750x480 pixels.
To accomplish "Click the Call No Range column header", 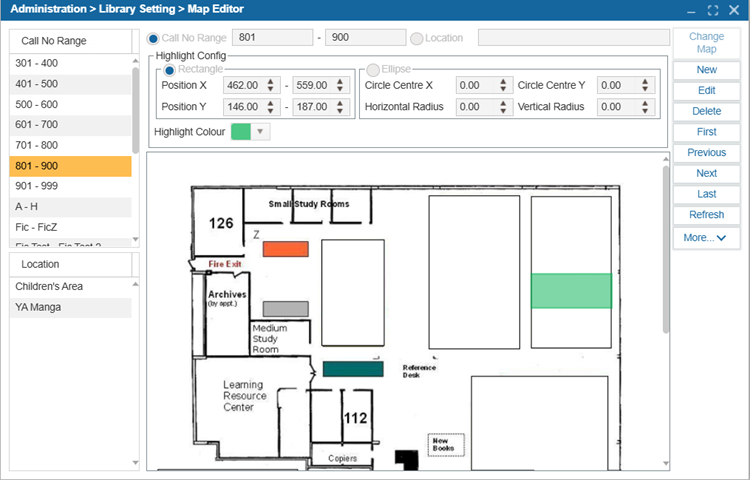I will tap(70, 41).
